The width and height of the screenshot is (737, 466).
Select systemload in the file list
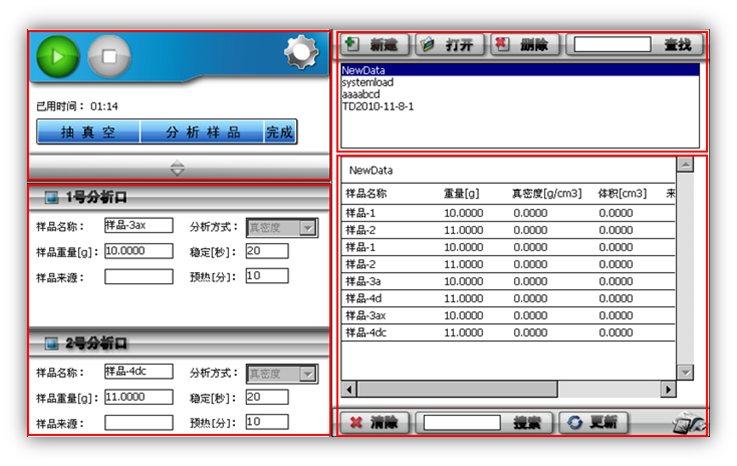point(368,83)
